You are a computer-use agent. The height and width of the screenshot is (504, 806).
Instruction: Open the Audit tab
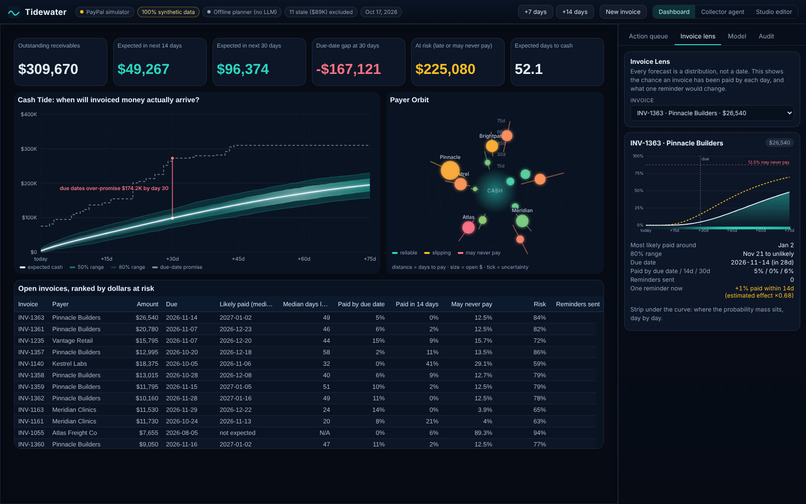pyautogui.click(x=766, y=37)
